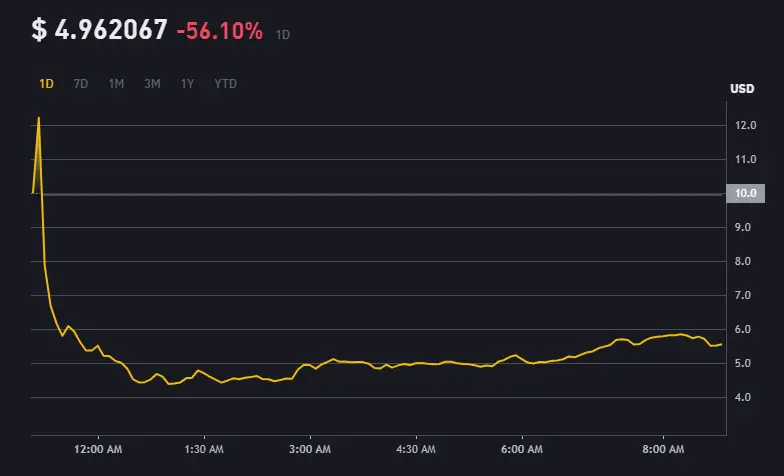This screenshot has width=784, height=476.
Task: Click the USD currency label
Action: (742, 89)
